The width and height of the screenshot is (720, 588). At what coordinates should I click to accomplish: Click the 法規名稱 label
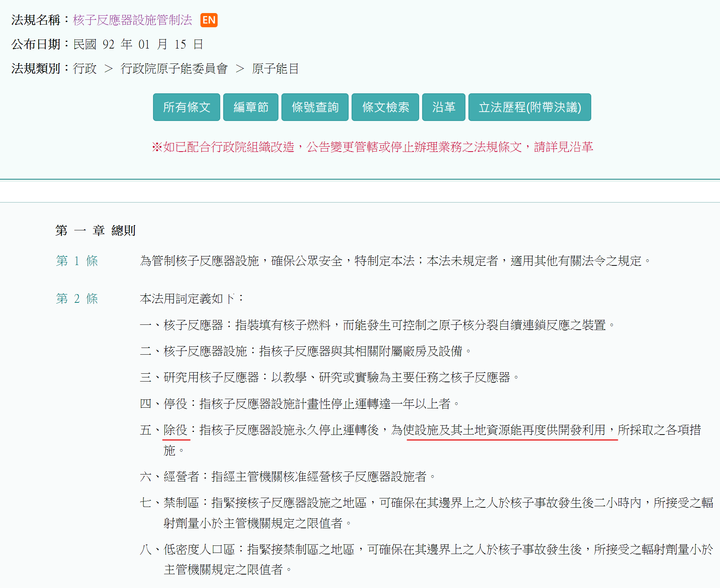[x=35, y=20]
